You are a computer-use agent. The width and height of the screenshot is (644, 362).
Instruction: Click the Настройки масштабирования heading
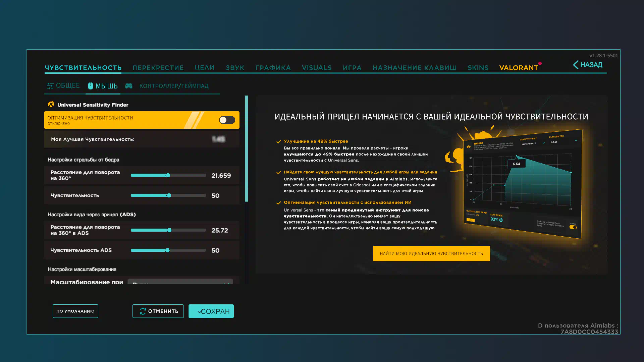click(x=82, y=269)
